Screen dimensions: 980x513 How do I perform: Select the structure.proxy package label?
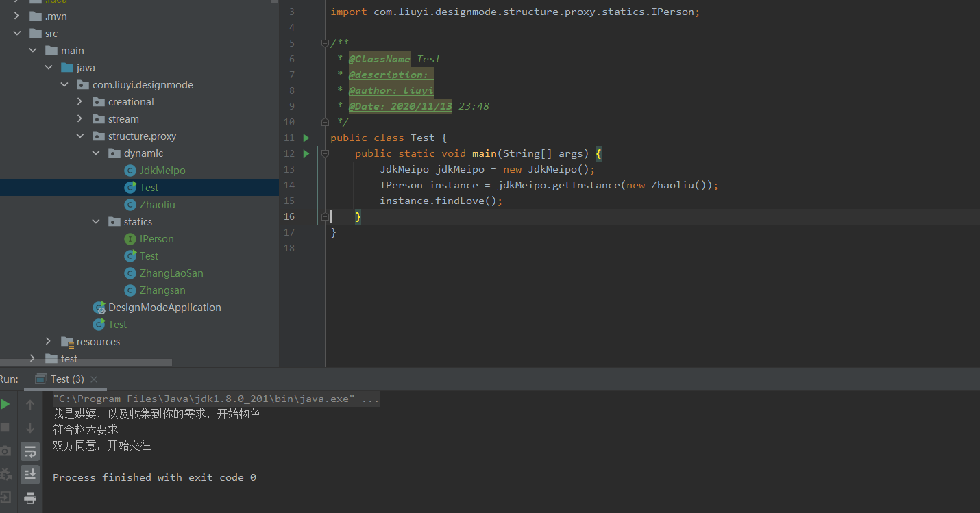142,136
